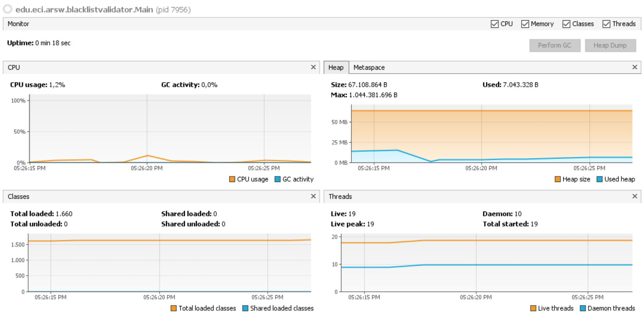Click the Live peak threads value
The width and height of the screenshot is (644, 317).
tap(370, 224)
